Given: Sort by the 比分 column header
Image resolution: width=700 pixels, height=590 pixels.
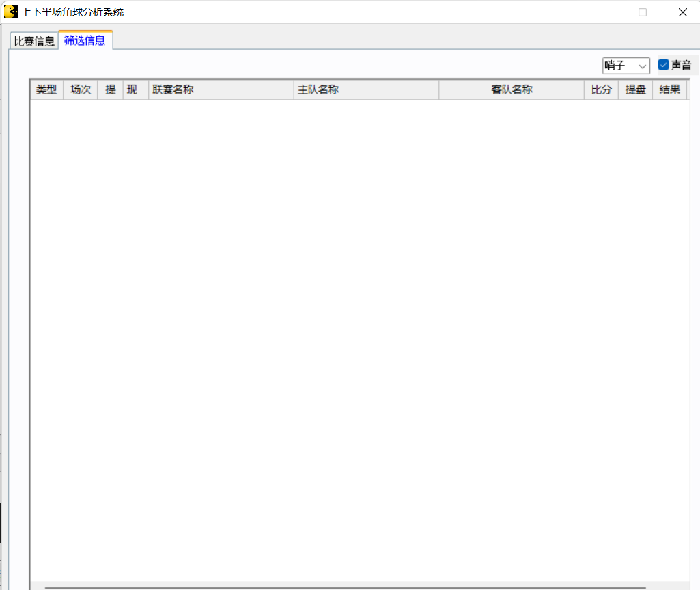Looking at the screenshot, I should pos(601,89).
